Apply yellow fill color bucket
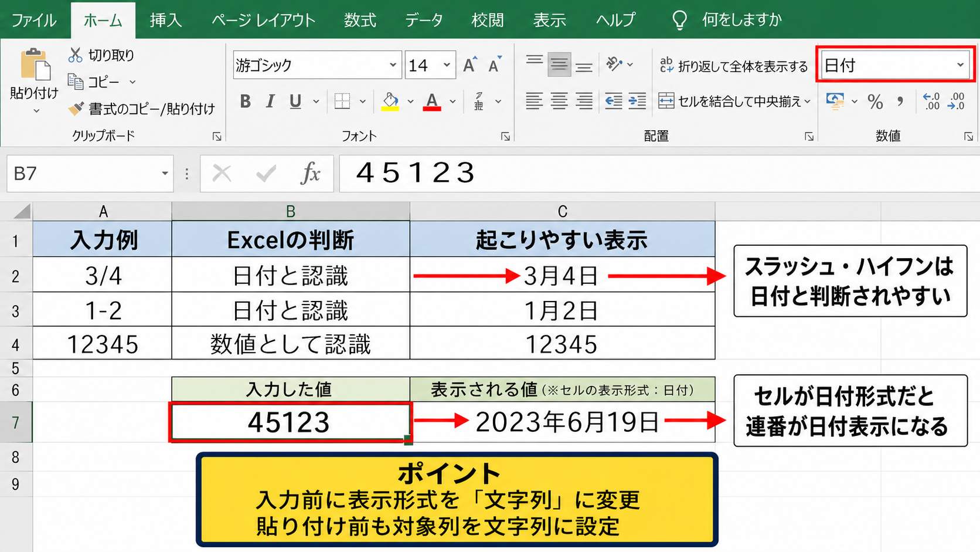This screenshot has width=980, height=552. click(390, 101)
